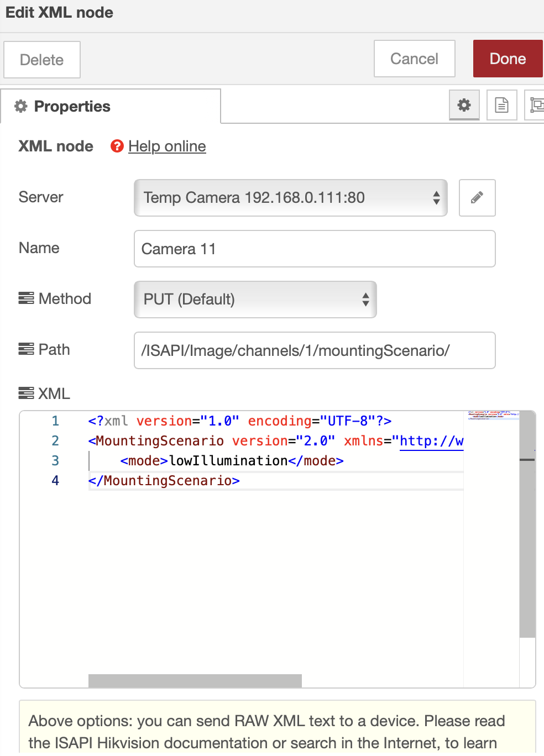Click the property type icon beside XML
544x756 pixels.
coord(25,393)
